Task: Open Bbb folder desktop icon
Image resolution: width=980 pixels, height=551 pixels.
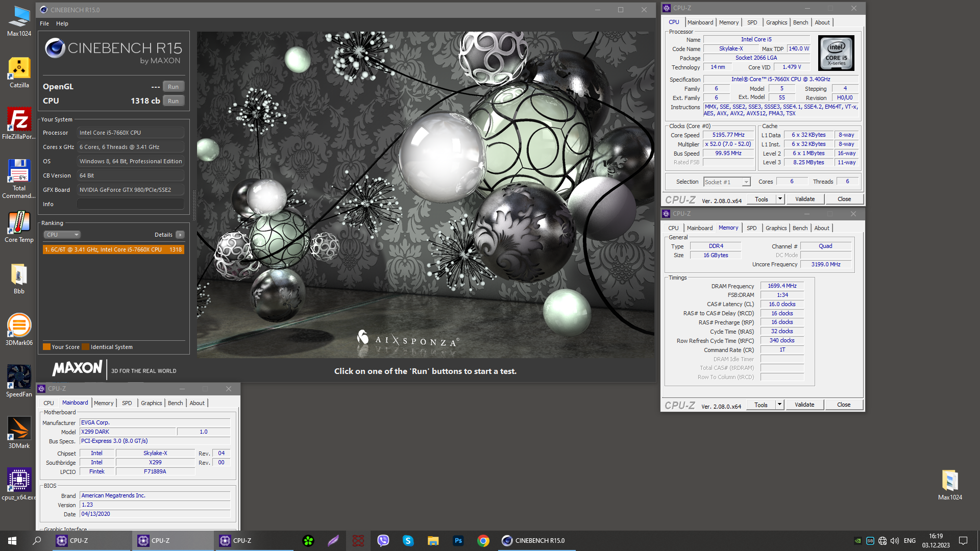Action: pos(19,279)
